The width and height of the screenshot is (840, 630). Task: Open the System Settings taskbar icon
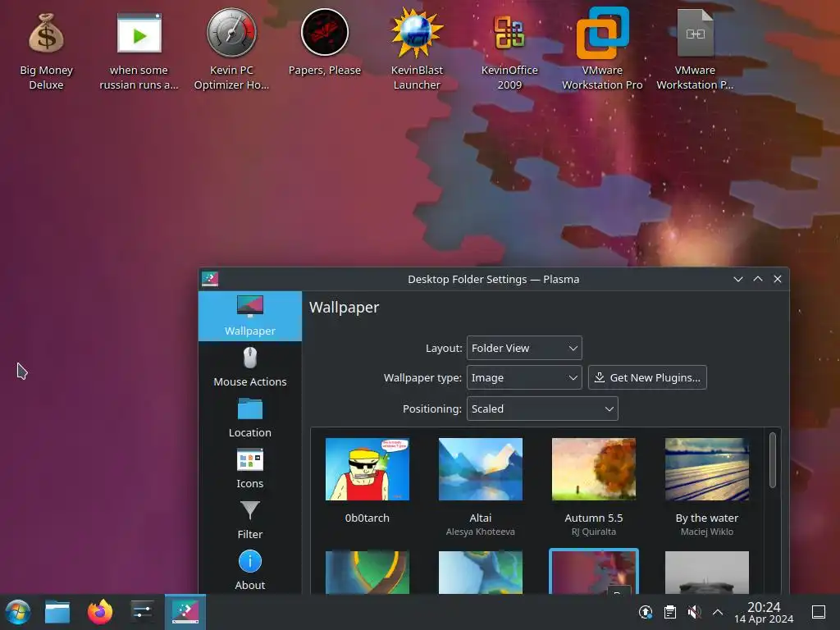point(142,612)
